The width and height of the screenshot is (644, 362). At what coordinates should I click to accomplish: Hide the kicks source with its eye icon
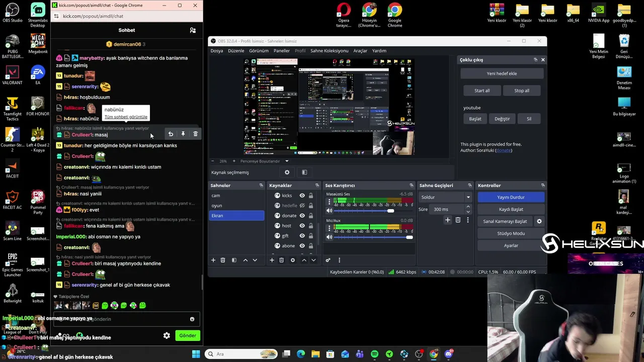302,196
